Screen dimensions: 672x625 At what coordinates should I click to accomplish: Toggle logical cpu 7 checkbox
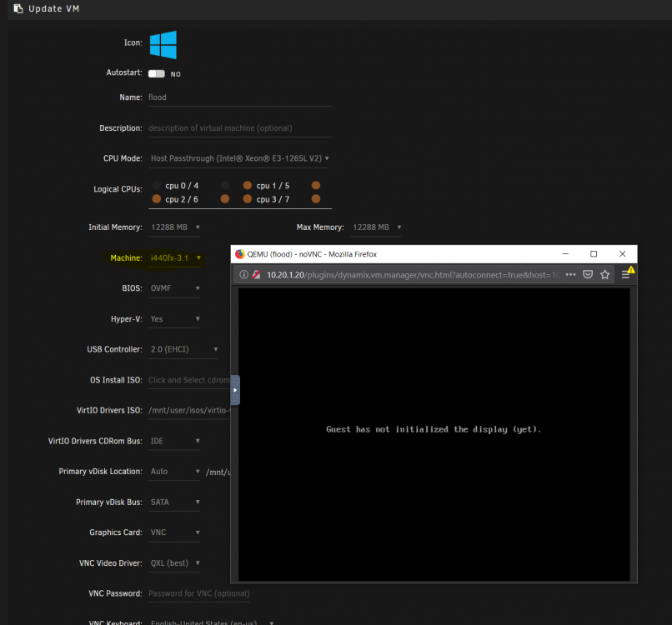[x=316, y=199]
